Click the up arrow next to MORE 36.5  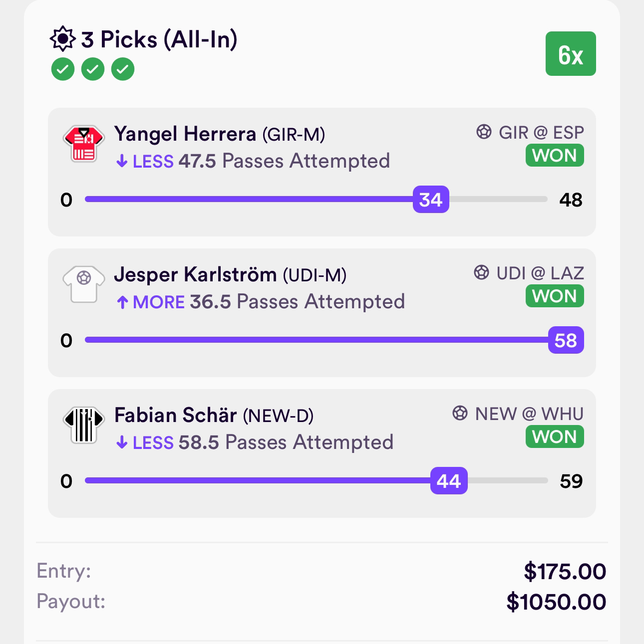[122, 302]
